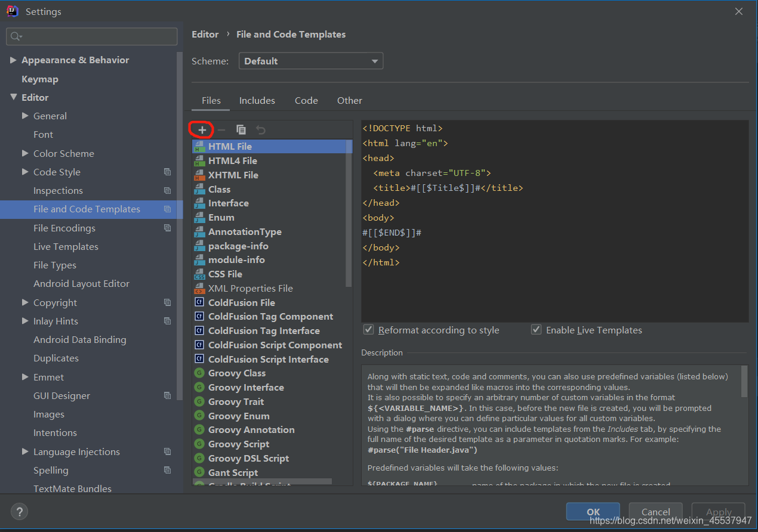
Task: Click the Cancel button
Action: click(656, 512)
